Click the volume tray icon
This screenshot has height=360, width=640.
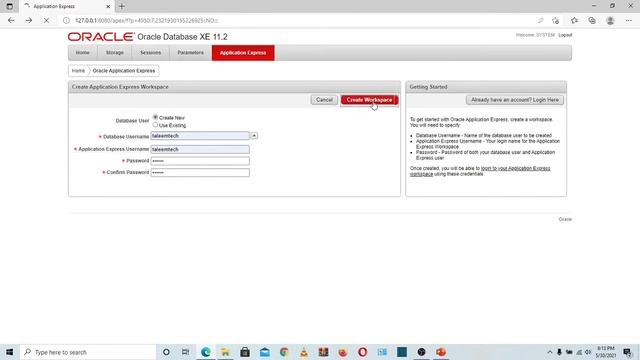click(588, 352)
